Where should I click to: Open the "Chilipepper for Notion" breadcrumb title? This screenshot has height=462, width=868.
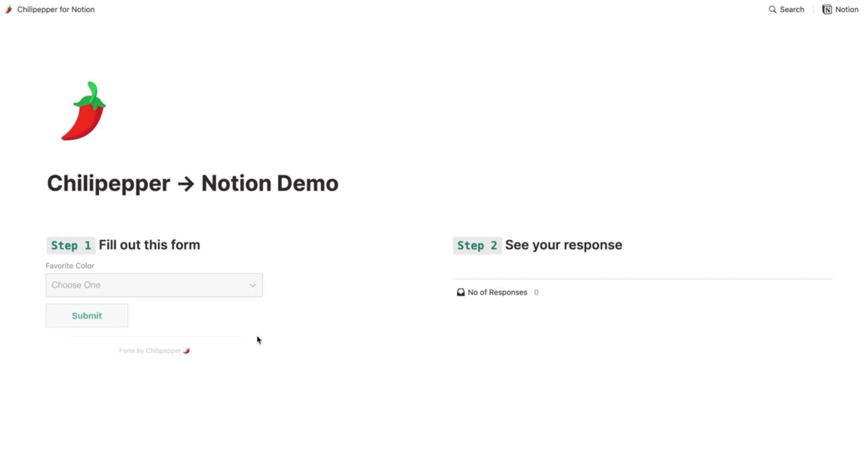(x=55, y=9)
